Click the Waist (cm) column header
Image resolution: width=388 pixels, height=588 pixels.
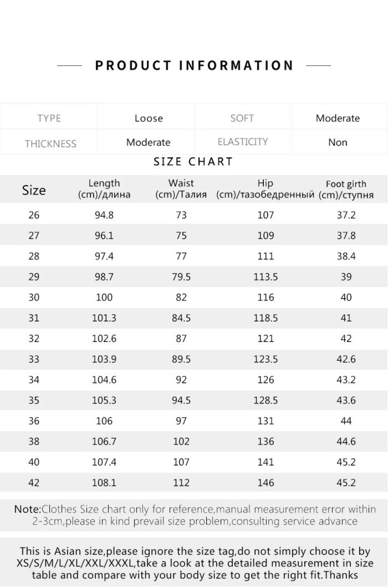pos(181,189)
